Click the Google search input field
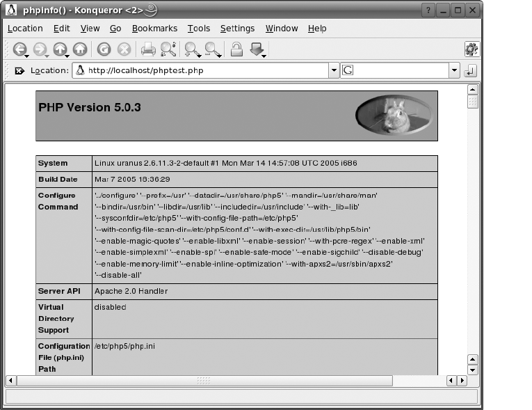Viewport: 532px width, 410px height. click(395, 70)
